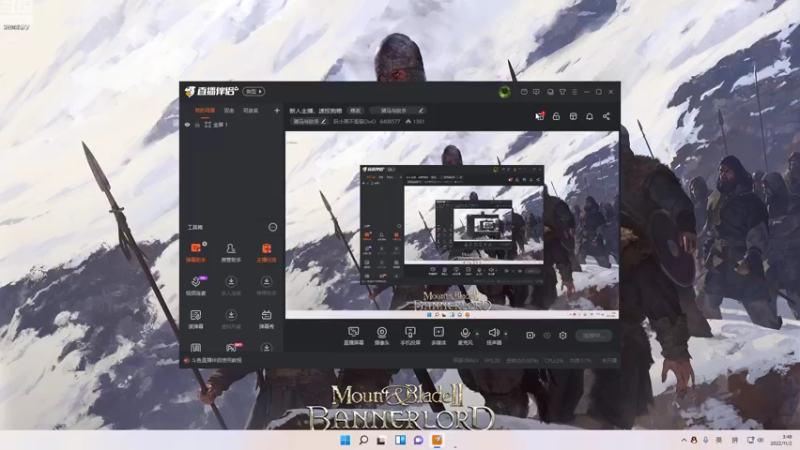Add a new scene with plus button
This screenshot has width=800, height=450.
point(277,110)
